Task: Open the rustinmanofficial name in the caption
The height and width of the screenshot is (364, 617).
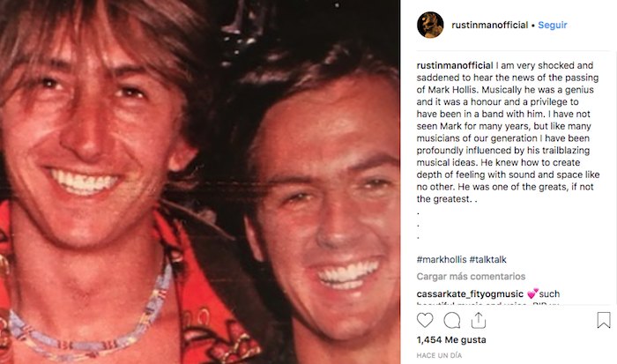Action: (x=455, y=65)
